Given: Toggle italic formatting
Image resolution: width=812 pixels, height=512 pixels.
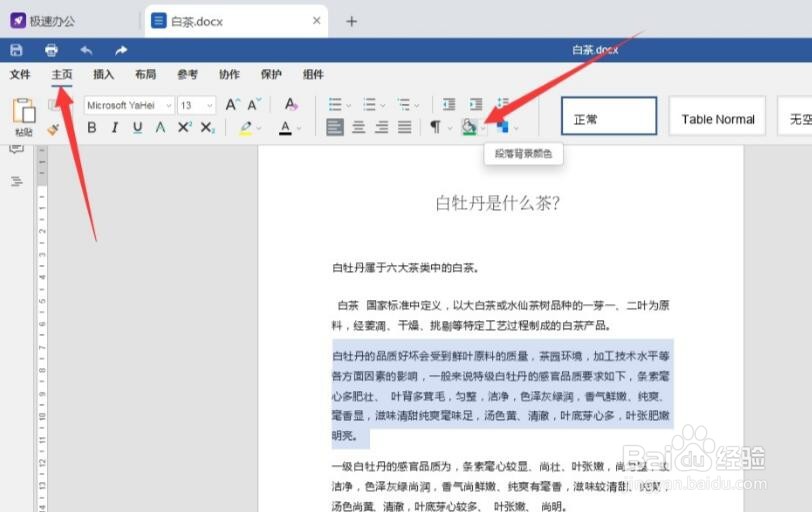Looking at the screenshot, I should pyautogui.click(x=114, y=127).
